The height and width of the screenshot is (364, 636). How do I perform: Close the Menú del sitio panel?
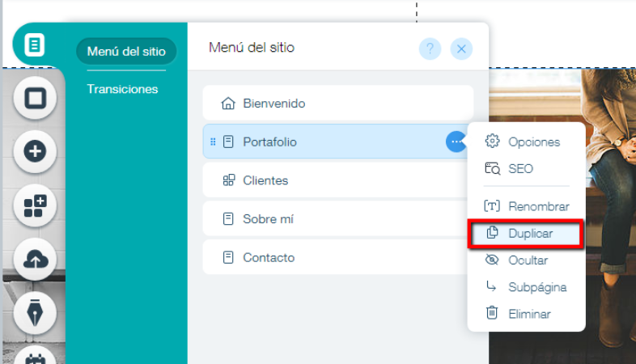[x=461, y=49]
